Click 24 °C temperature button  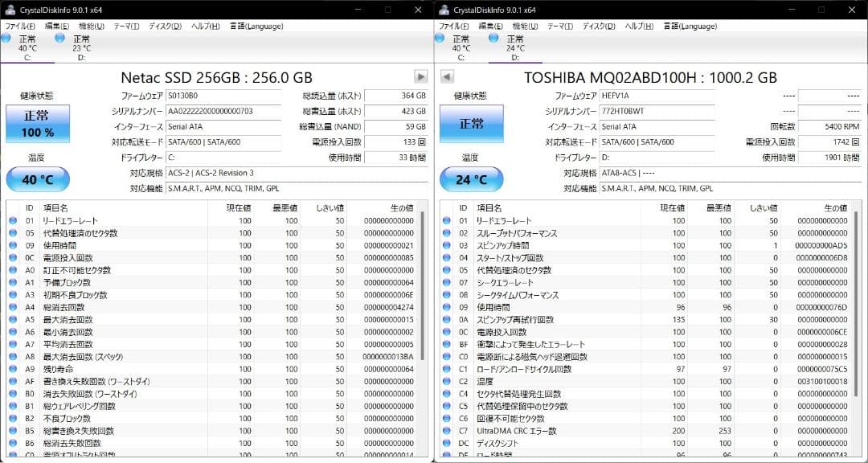(x=472, y=179)
